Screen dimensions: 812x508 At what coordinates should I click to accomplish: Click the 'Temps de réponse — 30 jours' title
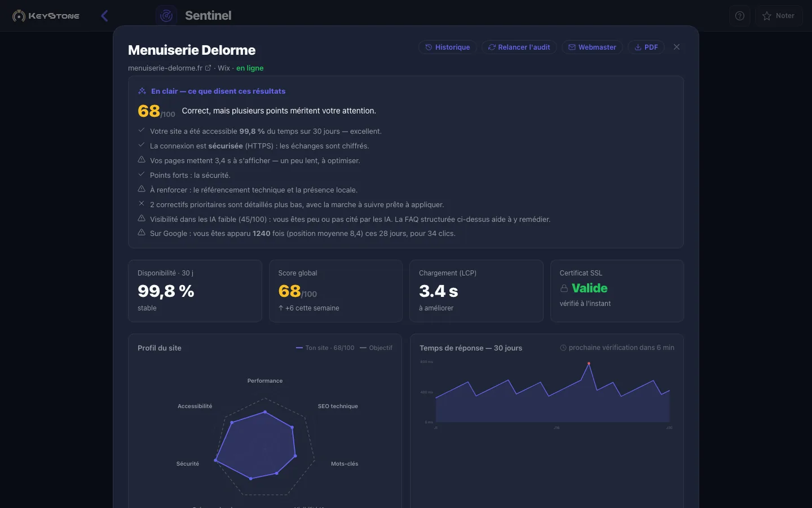[x=471, y=348]
